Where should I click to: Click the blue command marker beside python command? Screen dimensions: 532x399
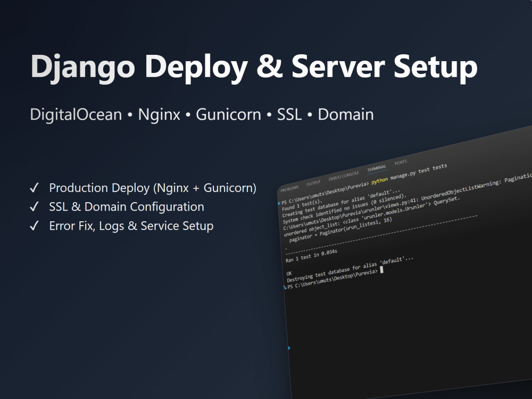tap(279, 204)
